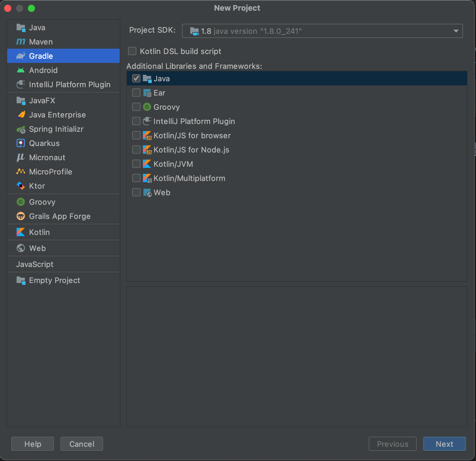Screen dimensions: 476x461
Task: Click the Quarkus icon
Action: click(21, 143)
